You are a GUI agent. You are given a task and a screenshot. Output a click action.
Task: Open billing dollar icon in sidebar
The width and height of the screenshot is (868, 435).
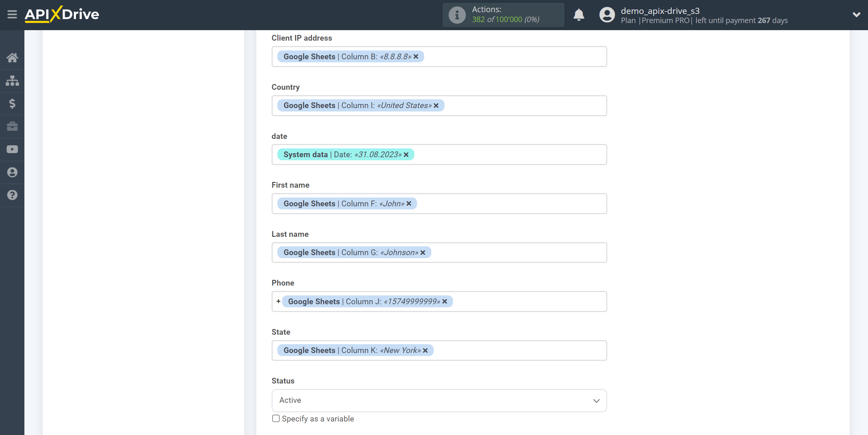(x=12, y=103)
